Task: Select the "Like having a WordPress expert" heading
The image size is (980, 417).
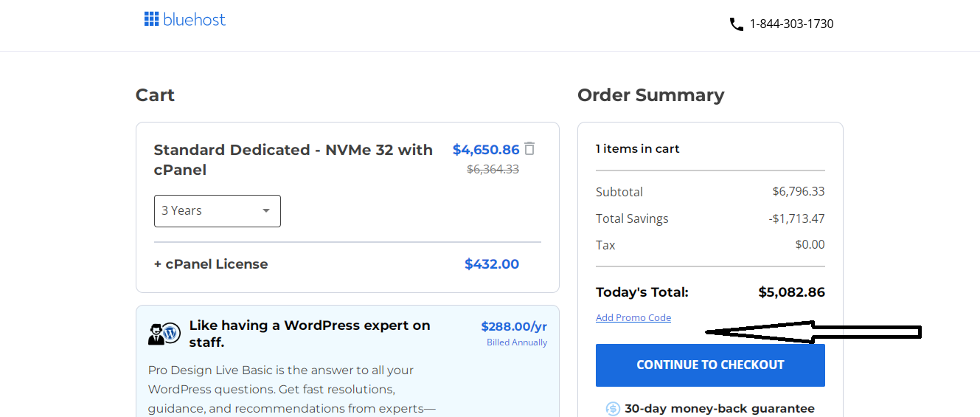Action: (310, 334)
